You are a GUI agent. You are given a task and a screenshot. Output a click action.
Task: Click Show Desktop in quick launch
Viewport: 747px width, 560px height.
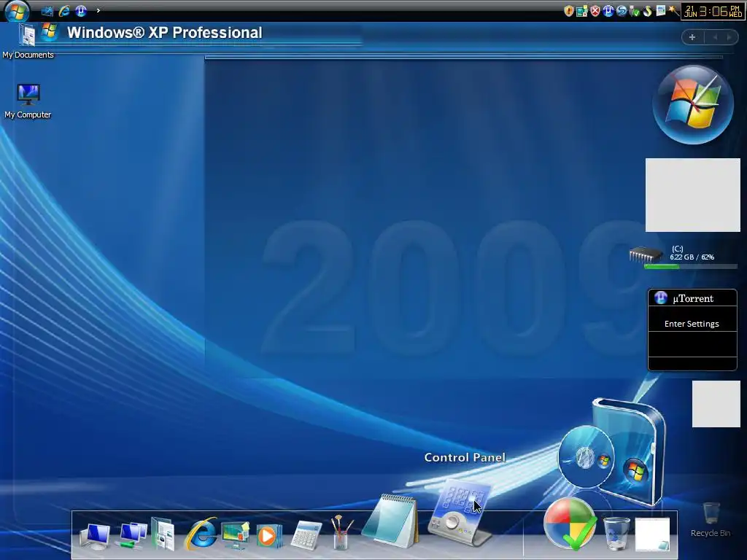pyautogui.click(x=47, y=10)
